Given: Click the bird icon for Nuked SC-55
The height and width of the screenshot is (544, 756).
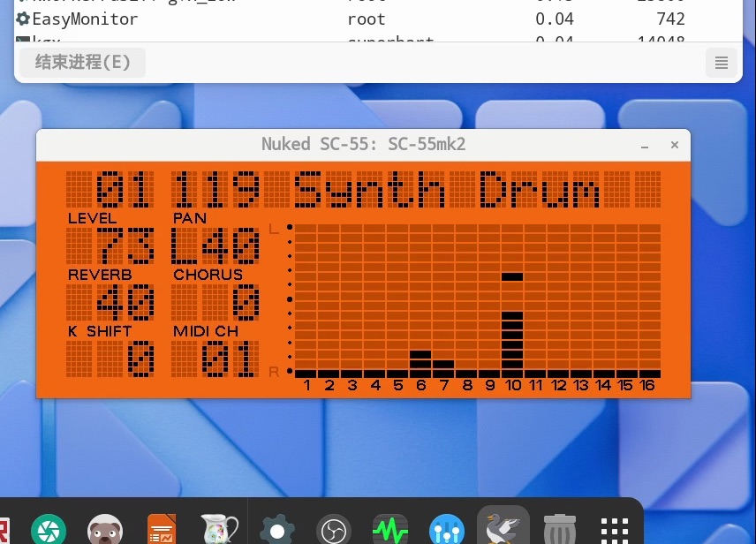Looking at the screenshot, I should pyautogui.click(x=503, y=528).
